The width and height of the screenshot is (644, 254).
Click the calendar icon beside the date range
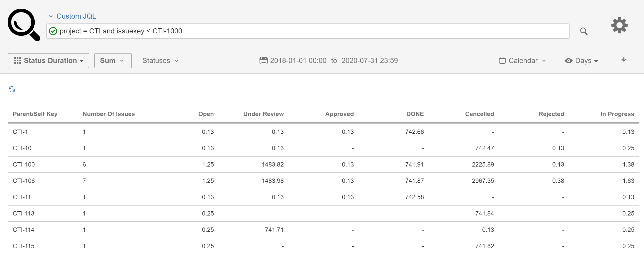tap(263, 60)
